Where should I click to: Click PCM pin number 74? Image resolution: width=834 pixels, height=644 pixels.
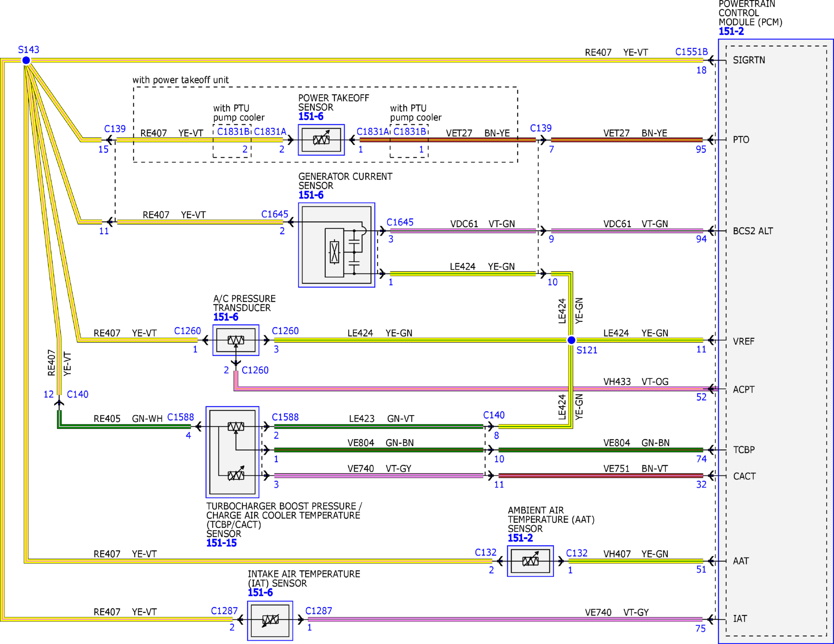(x=701, y=459)
